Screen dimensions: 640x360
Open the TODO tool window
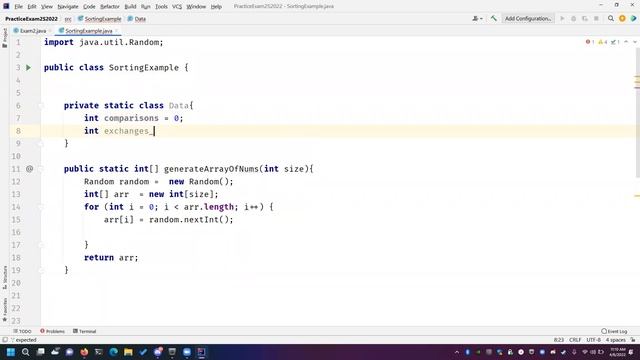point(22,331)
